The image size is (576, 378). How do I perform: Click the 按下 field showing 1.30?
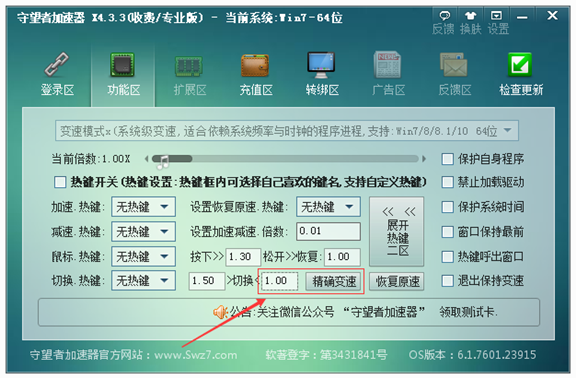(243, 256)
